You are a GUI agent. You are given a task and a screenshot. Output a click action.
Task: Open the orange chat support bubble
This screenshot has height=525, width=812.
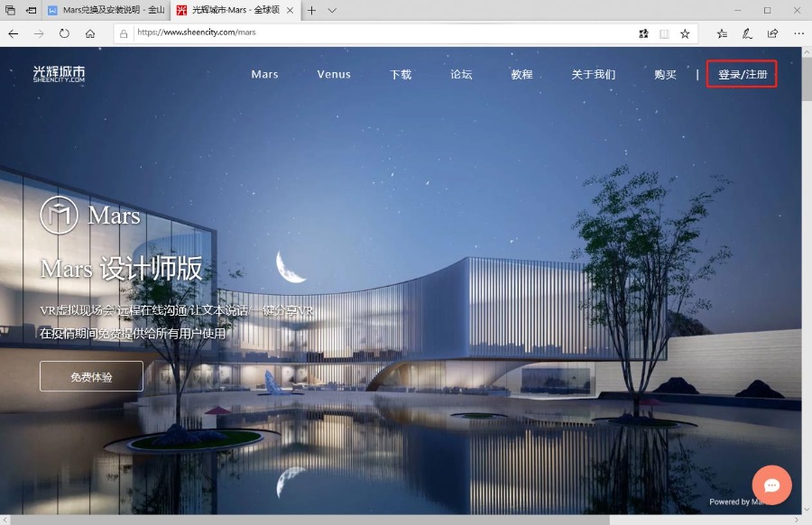pos(771,485)
